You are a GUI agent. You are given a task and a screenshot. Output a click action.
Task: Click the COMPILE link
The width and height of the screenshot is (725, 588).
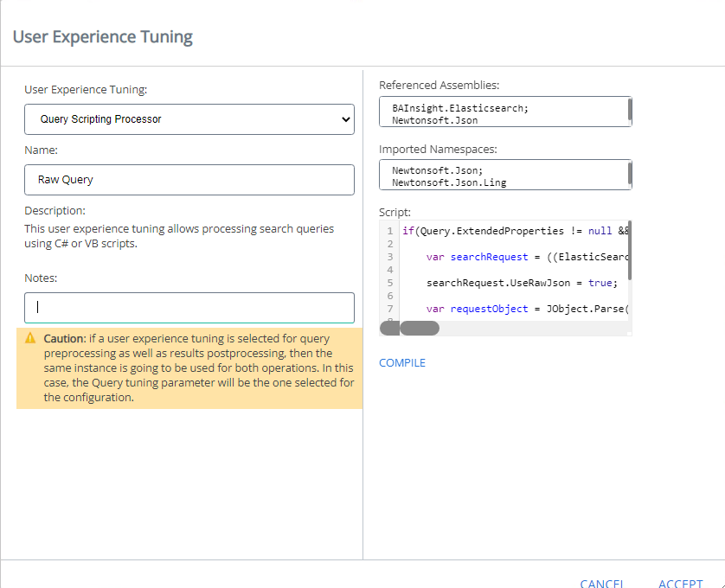point(402,363)
